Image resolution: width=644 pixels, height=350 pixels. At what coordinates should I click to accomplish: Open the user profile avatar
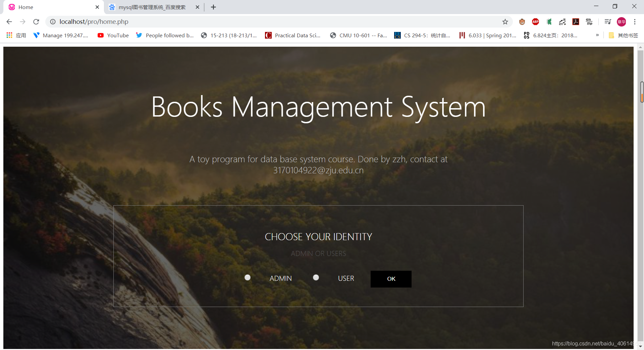click(x=621, y=22)
